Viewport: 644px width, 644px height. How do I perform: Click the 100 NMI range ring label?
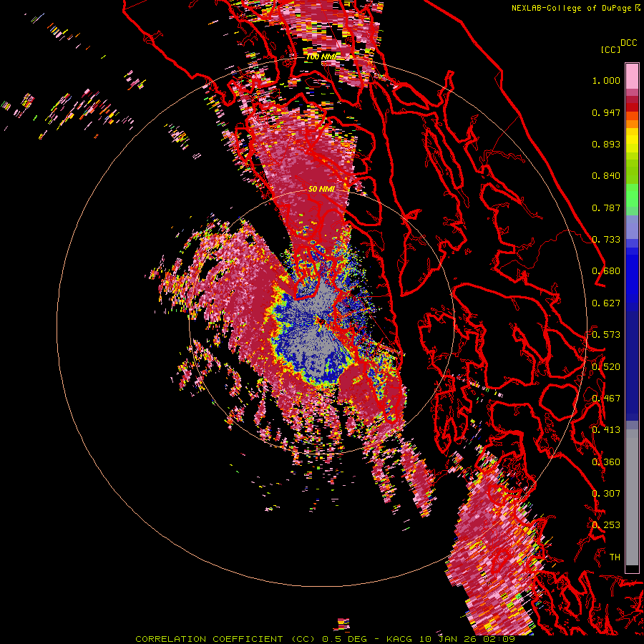tap(321, 57)
